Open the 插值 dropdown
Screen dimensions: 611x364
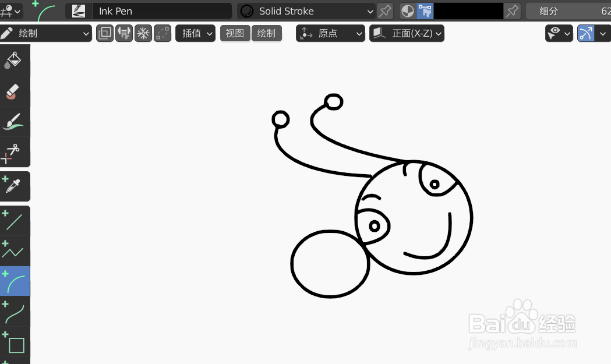(195, 34)
